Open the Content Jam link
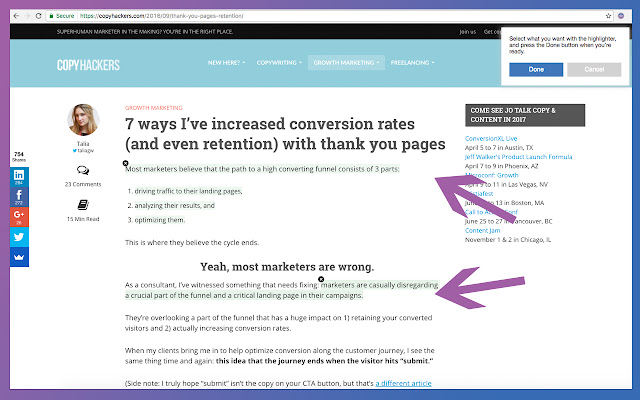Screen dimensions: 640x400 pyautogui.click(x=482, y=230)
